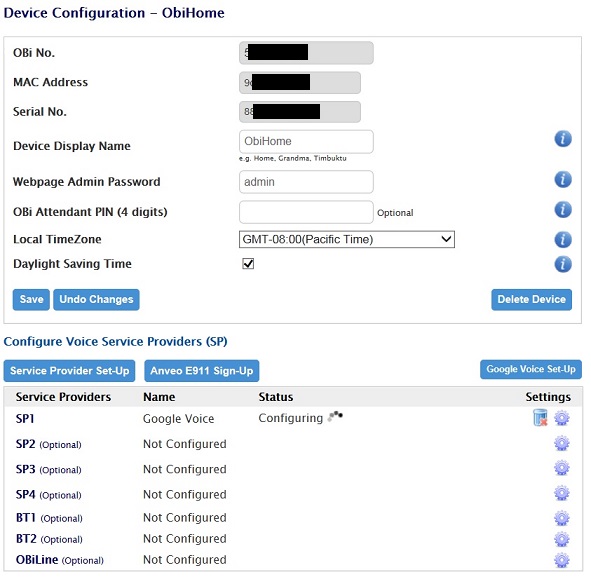This screenshot has height=577, width=591.
Task: Click Undo Changes button
Action: point(96,300)
